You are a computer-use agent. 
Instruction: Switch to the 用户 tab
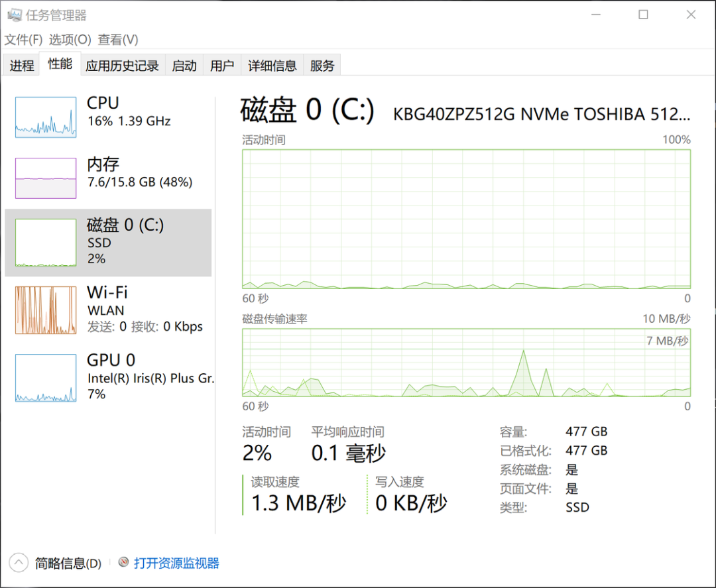222,66
